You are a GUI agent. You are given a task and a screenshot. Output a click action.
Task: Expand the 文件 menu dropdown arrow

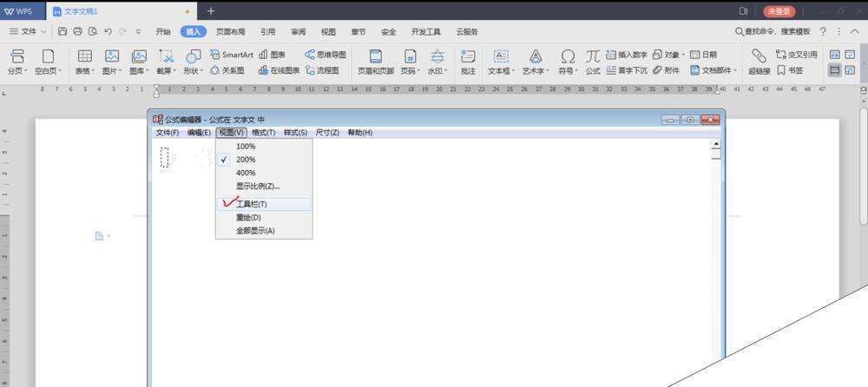[x=43, y=31]
